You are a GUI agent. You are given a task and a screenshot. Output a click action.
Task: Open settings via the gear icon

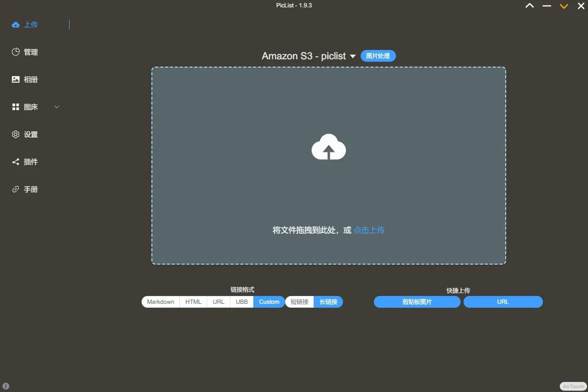click(16, 134)
